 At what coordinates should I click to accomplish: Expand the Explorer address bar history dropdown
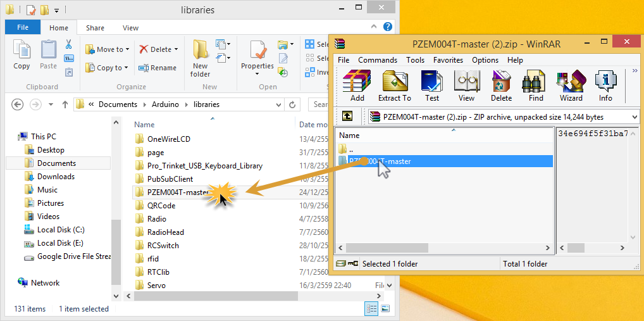280,104
